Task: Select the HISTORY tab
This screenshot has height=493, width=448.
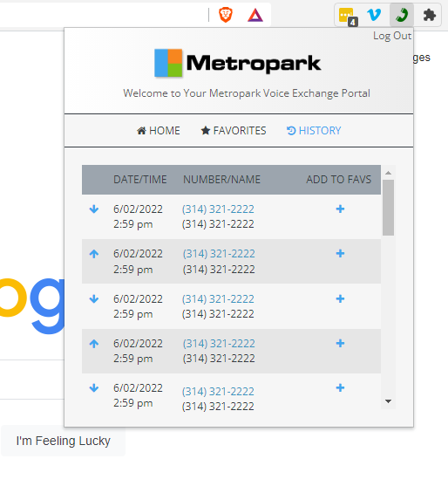Action: click(x=314, y=131)
